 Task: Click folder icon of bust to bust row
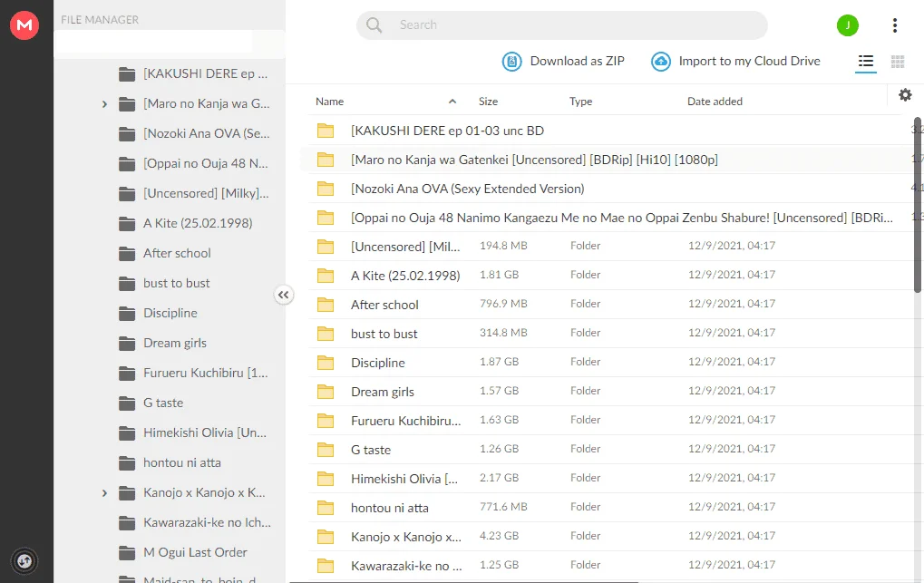(x=326, y=334)
